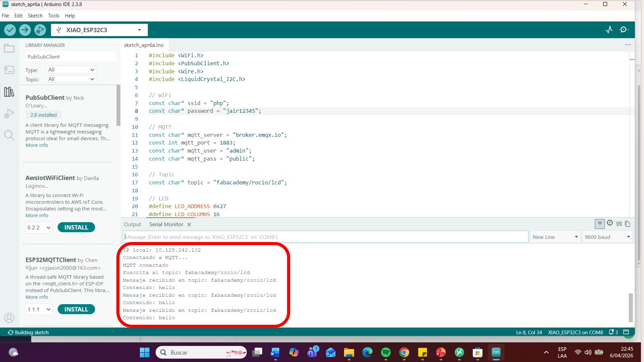Viewport: 644px width, 362px height.
Task: Click 'MQTT conectado' line in Serial Monitor
Action: (x=145, y=265)
